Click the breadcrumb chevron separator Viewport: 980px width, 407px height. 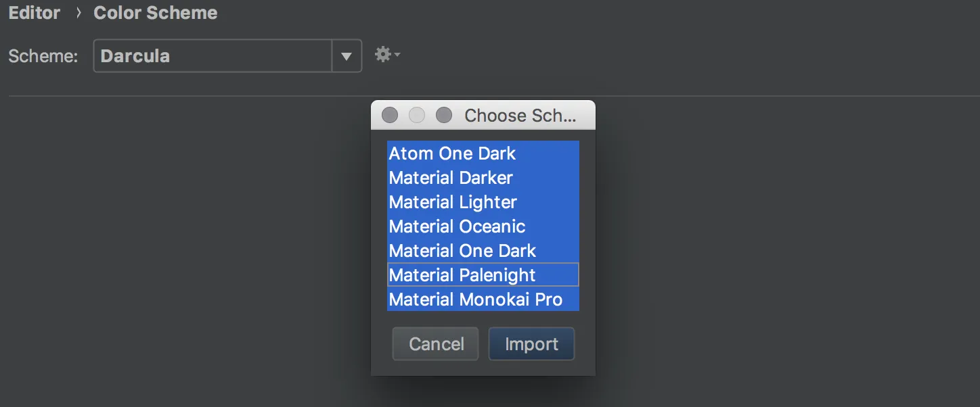pos(79,13)
